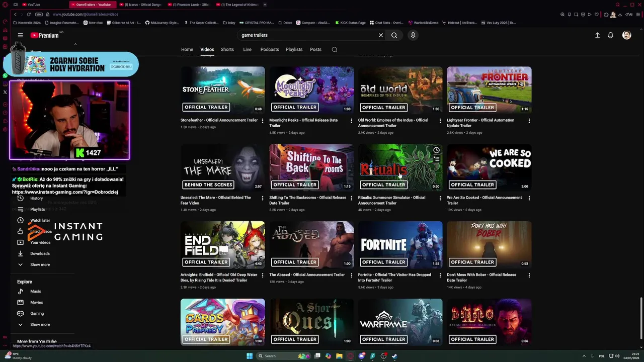Click the browser address bar URL
This screenshot has width=644, height=362.
tap(86, 14)
